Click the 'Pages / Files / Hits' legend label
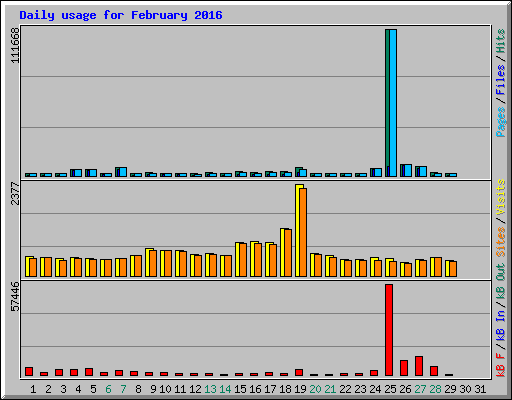Screen dimensions: 512x400 point(501,83)
